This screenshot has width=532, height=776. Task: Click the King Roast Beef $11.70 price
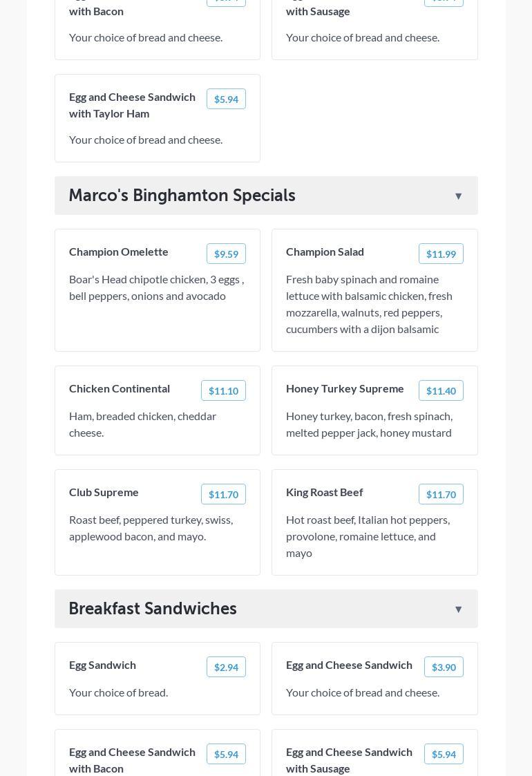pyautogui.click(x=441, y=494)
